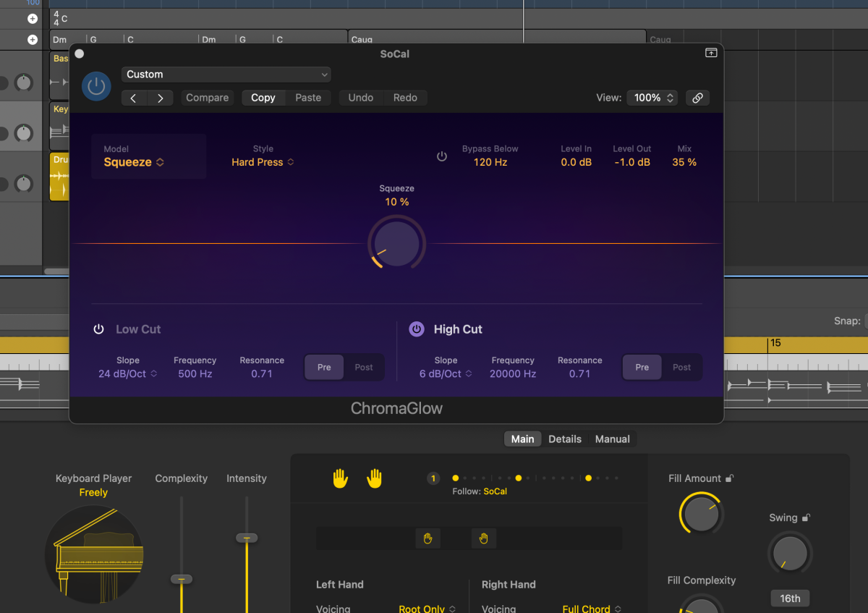Screen dimensions: 868x613
Task: Click the Swing parameter lock icon
Action: (x=807, y=517)
